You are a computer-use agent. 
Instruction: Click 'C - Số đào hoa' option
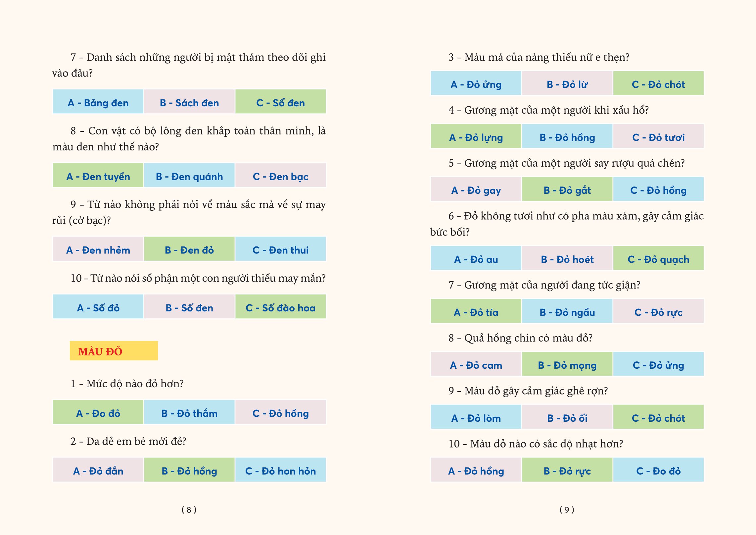[x=280, y=307]
